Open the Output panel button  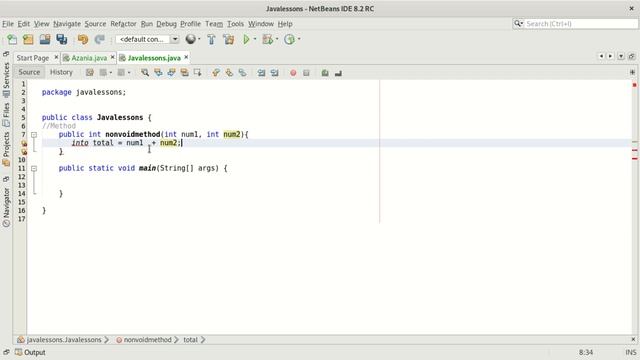[x=30, y=352]
